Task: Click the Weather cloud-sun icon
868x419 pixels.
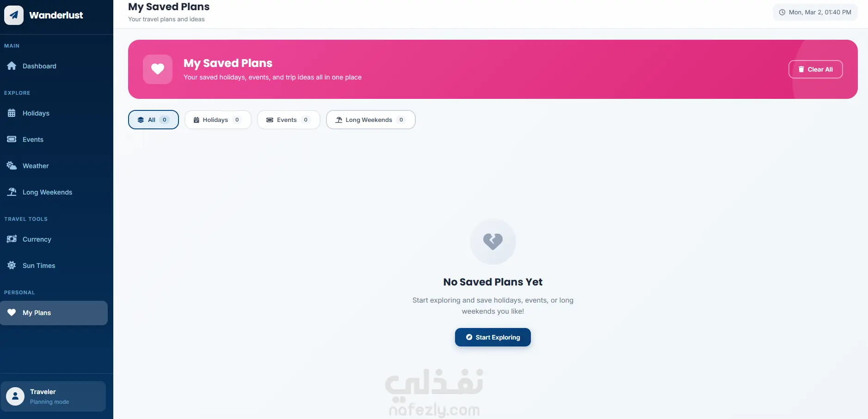Action: pyautogui.click(x=12, y=166)
